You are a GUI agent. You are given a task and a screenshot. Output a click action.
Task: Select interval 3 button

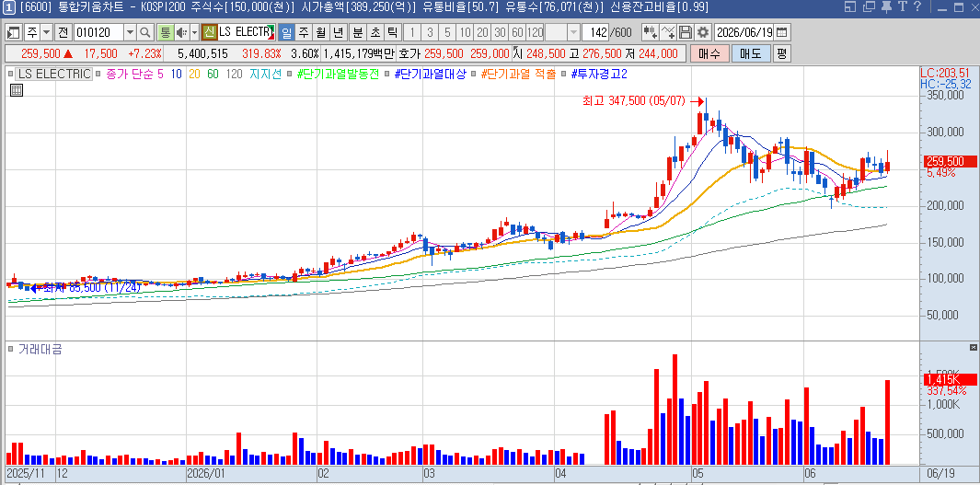coord(431,32)
